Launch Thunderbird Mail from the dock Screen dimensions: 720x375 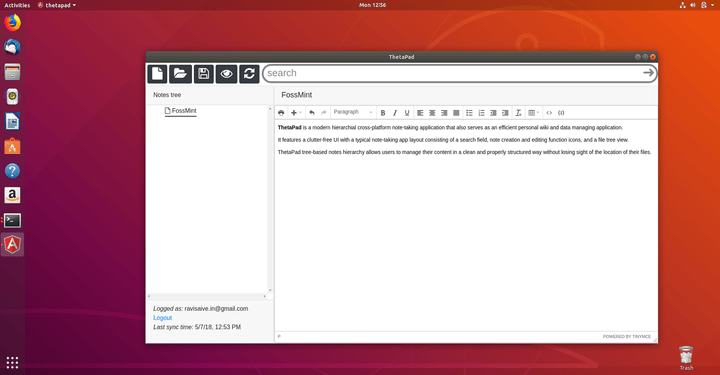12,47
